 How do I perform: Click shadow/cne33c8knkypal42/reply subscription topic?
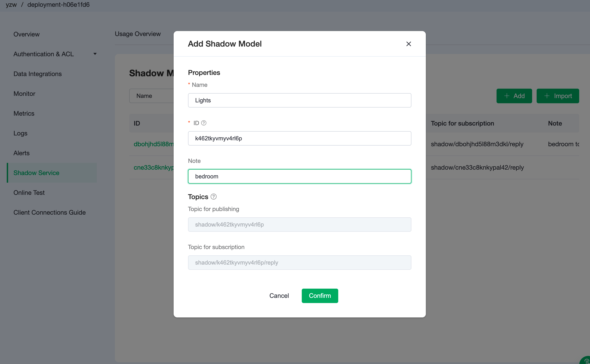477,167
